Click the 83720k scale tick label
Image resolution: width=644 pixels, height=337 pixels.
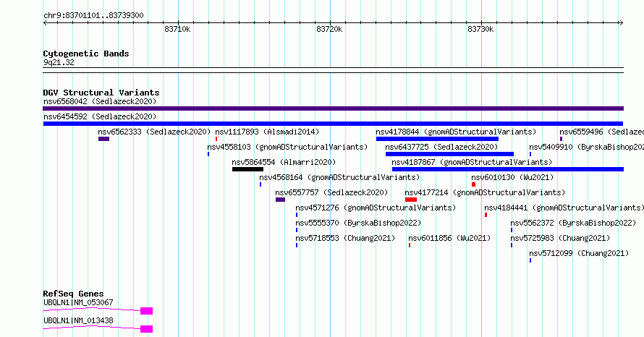329,29
